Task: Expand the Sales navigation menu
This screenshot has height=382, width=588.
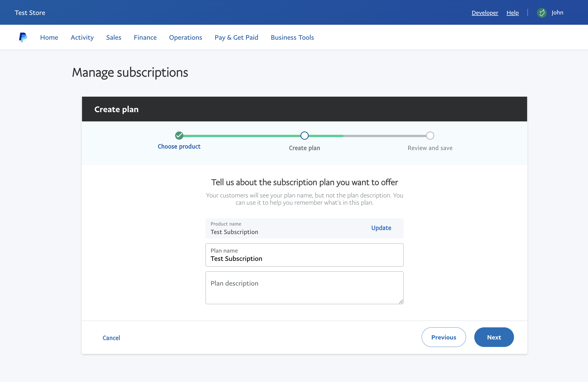Action: [x=113, y=37]
